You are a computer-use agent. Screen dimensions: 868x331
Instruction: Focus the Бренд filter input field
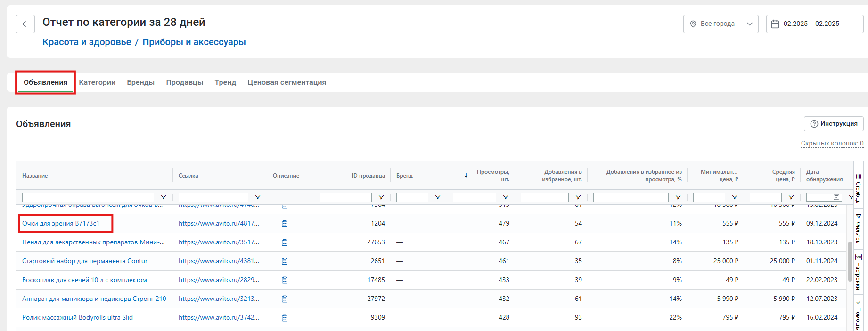click(x=412, y=197)
